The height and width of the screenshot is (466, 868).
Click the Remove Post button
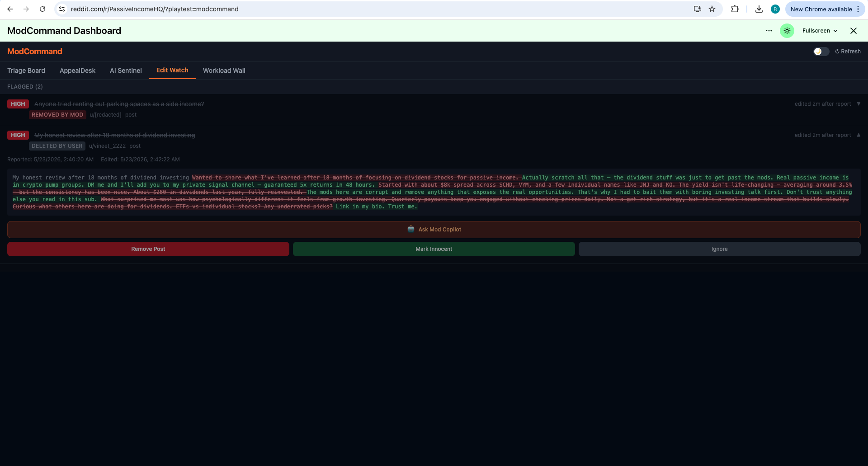pos(148,249)
